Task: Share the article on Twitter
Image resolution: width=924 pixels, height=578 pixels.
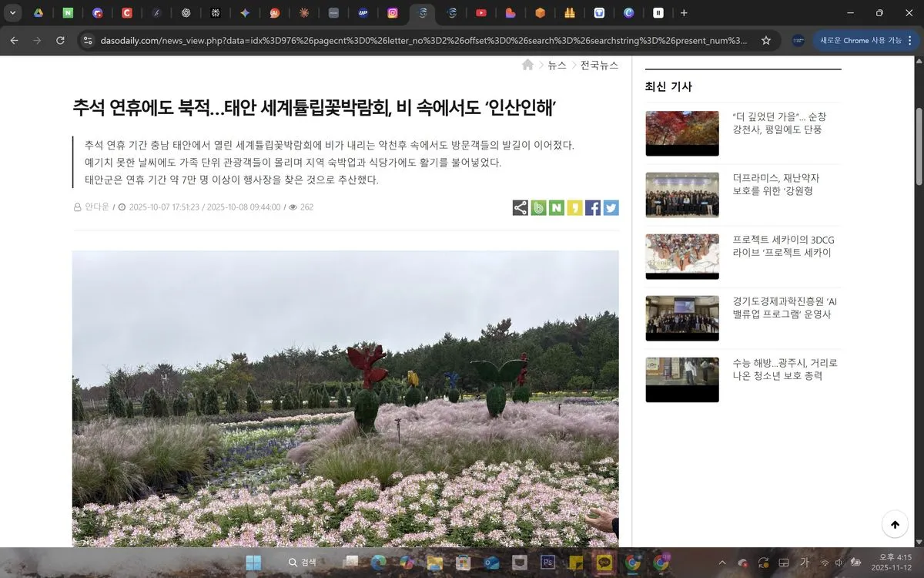Action: [x=611, y=207]
